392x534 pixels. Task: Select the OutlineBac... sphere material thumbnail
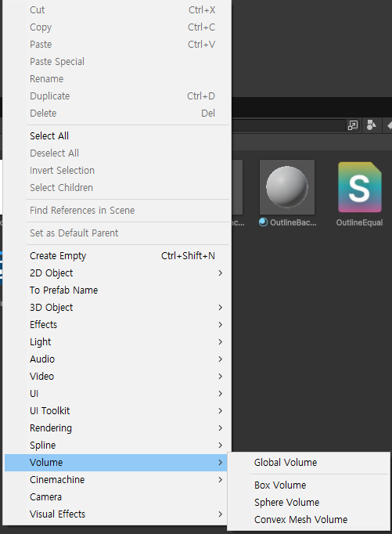pyautogui.click(x=287, y=187)
